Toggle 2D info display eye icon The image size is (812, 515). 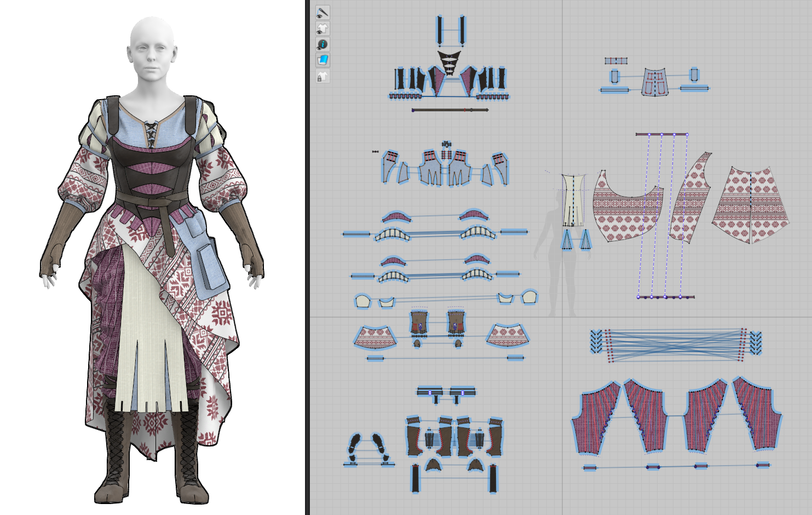click(x=323, y=44)
